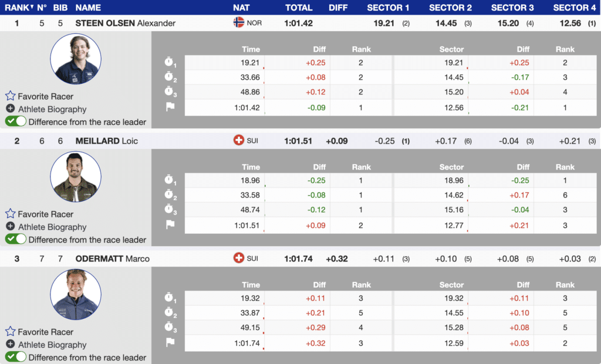
Task: Sort by the TOTAL column header
Action: click(x=299, y=8)
